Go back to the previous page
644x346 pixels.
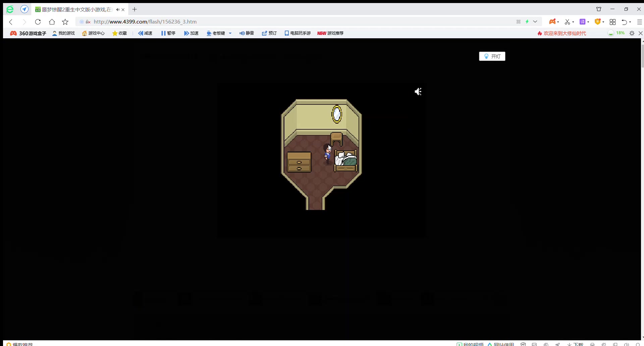11,22
